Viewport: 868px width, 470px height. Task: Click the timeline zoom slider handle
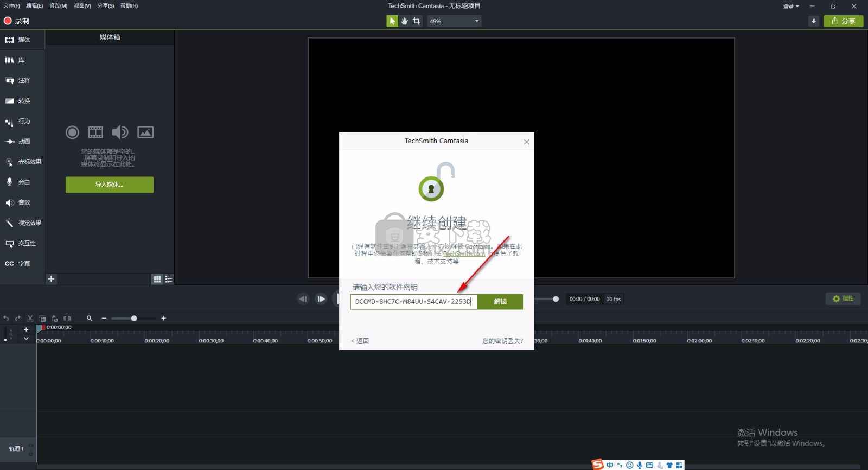tap(134, 319)
